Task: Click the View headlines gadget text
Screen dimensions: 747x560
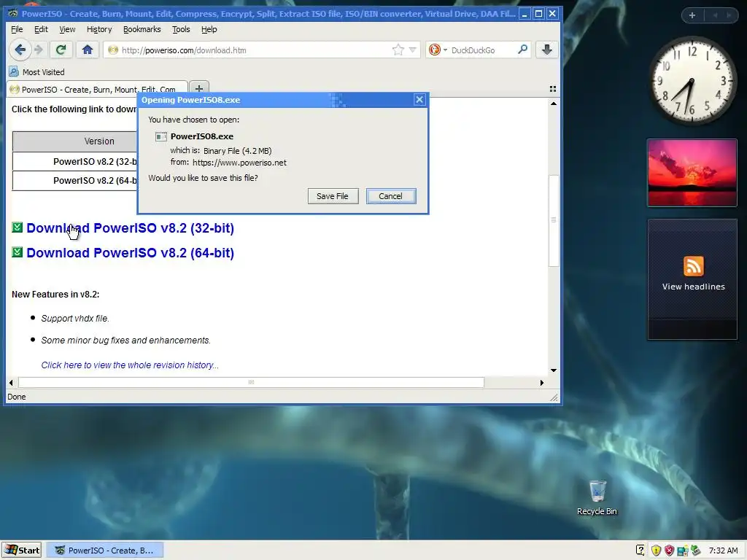Action: [x=693, y=287]
